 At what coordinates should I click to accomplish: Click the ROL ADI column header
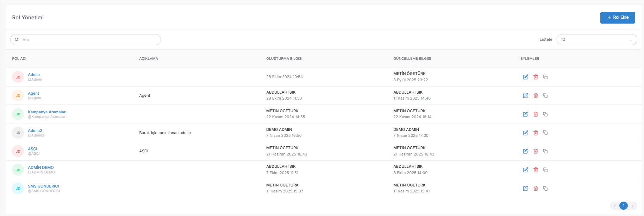coord(19,59)
